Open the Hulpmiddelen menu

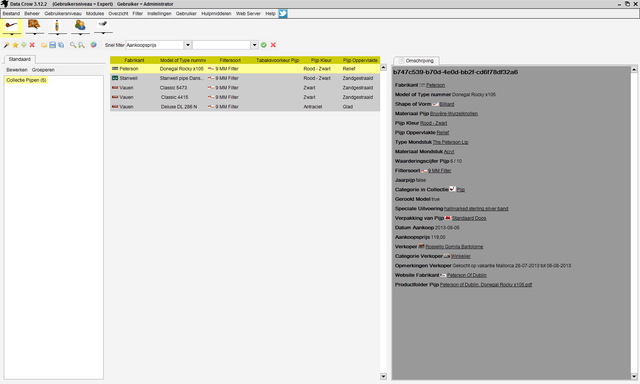pos(216,13)
